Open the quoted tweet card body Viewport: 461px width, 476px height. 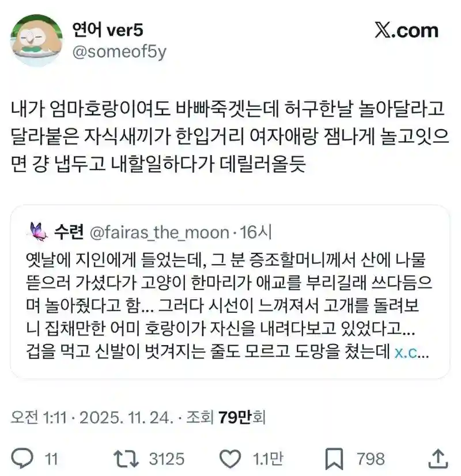tap(230, 292)
